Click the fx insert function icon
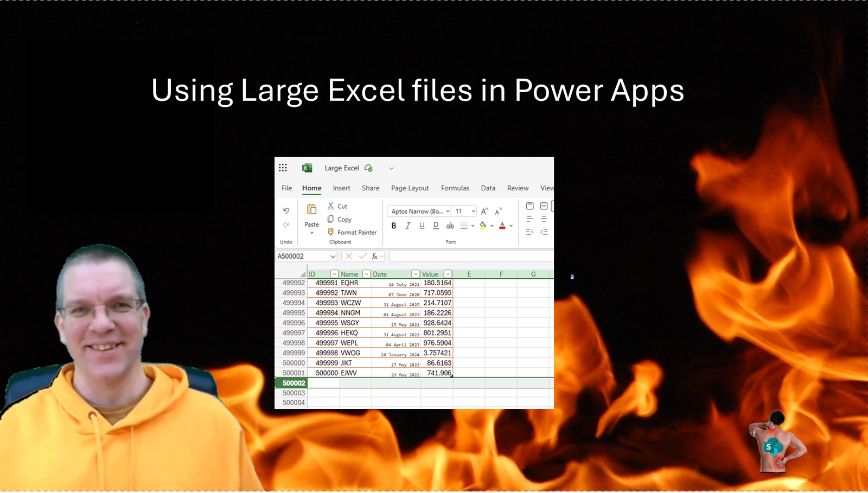 click(x=374, y=256)
